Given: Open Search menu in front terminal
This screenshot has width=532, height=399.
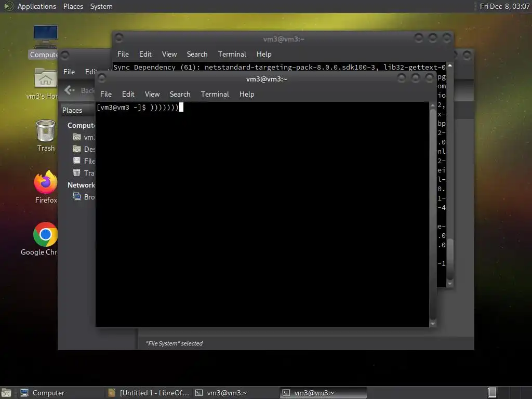Looking at the screenshot, I should pos(180,95).
